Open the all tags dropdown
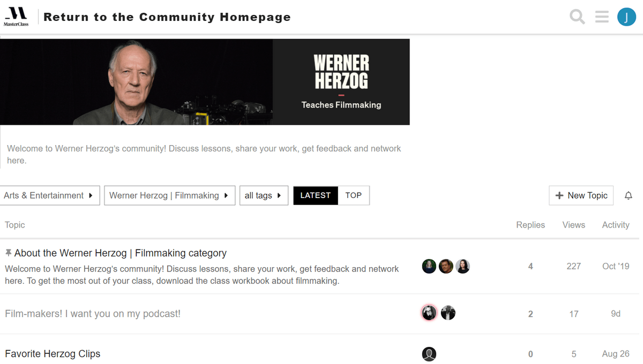643x364 pixels. point(264,195)
